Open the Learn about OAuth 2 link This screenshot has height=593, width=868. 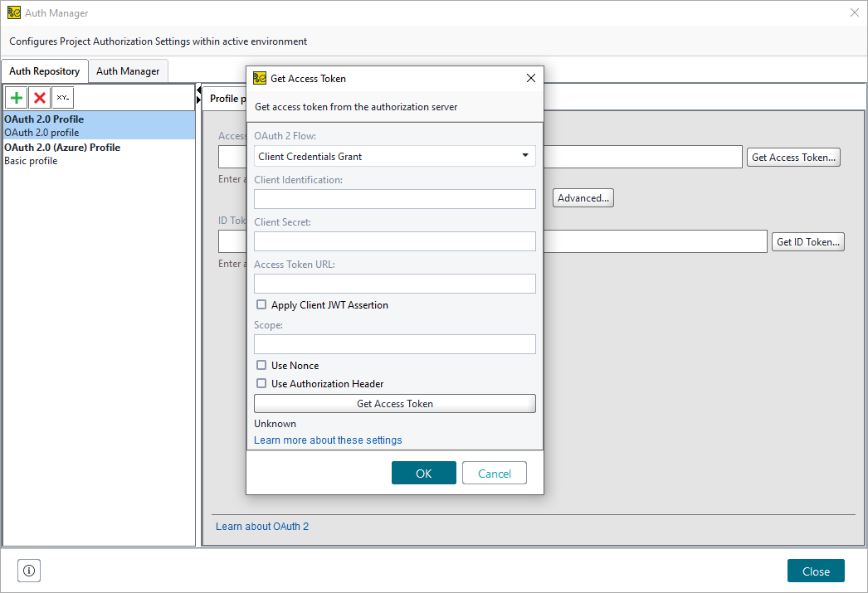click(x=261, y=526)
